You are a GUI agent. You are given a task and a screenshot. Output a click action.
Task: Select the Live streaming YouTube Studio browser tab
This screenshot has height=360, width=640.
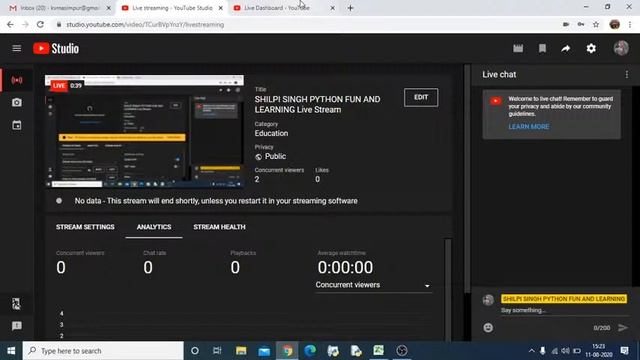172,8
